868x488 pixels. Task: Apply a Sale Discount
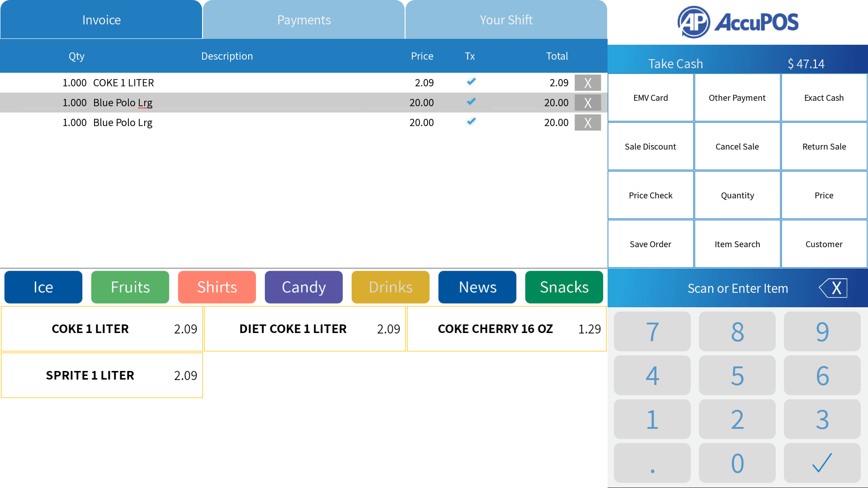(651, 146)
